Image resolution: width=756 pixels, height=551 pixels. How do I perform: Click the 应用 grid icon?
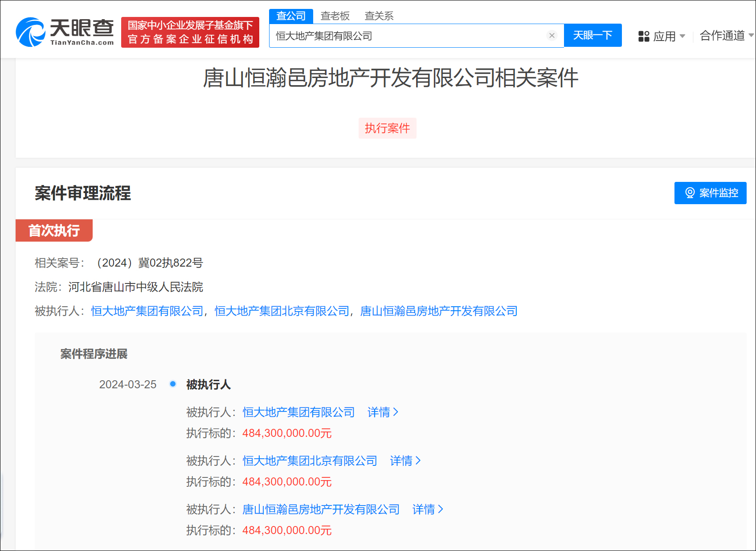click(x=643, y=36)
